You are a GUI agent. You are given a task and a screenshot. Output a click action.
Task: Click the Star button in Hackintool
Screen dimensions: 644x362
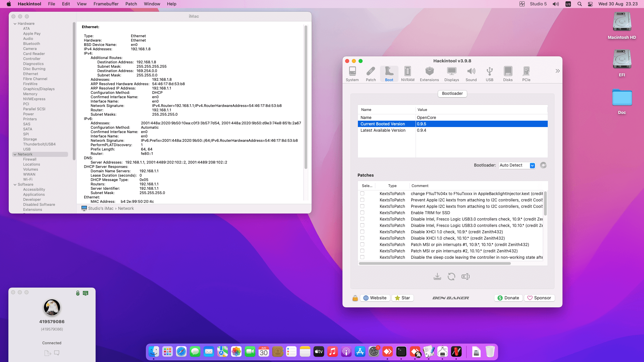[x=402, y=298]
